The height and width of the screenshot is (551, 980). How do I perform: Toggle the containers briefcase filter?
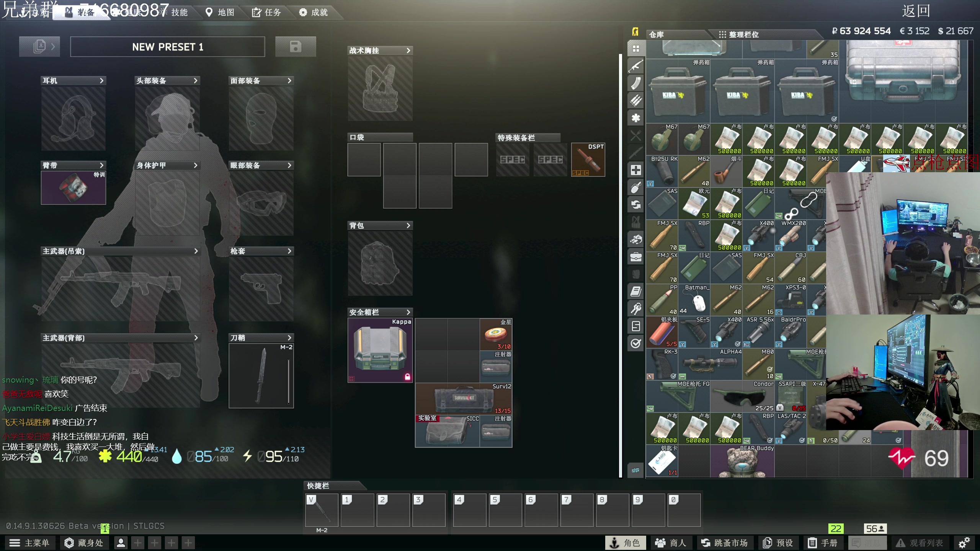click(x=636, y=257)
